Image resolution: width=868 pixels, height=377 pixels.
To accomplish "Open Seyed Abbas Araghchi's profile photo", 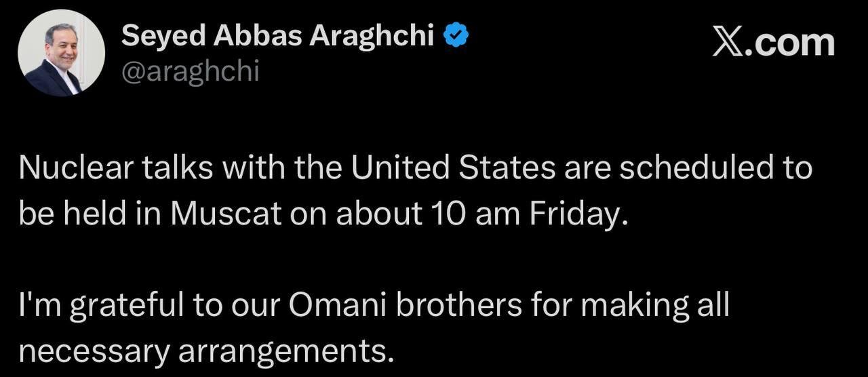I will tap(62, 52).
